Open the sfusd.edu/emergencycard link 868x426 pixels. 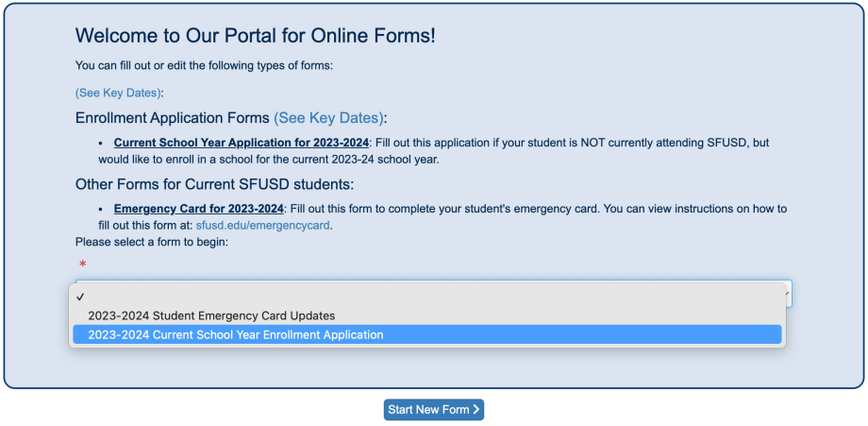pyautogui.click(x=263, y=226)
